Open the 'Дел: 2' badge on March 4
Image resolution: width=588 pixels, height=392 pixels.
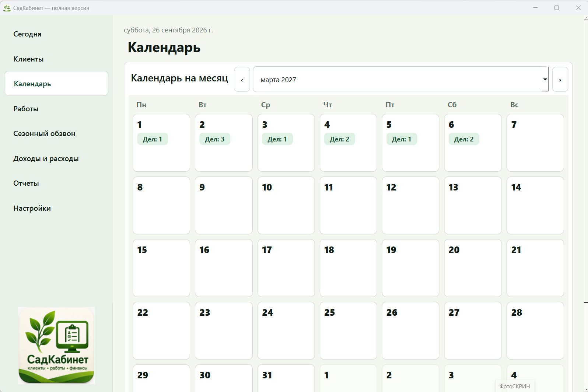coord(339,139)
